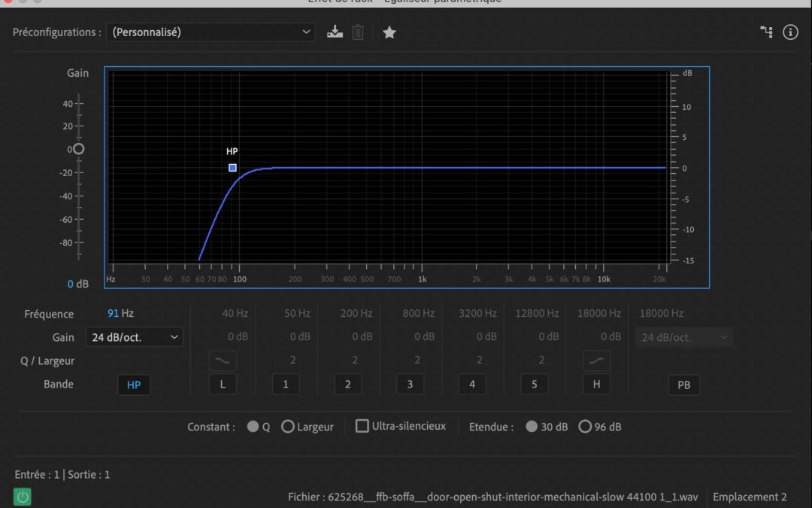Enable the L low shelf band
Screen dimensions: 812x508
tap(223, 384)
